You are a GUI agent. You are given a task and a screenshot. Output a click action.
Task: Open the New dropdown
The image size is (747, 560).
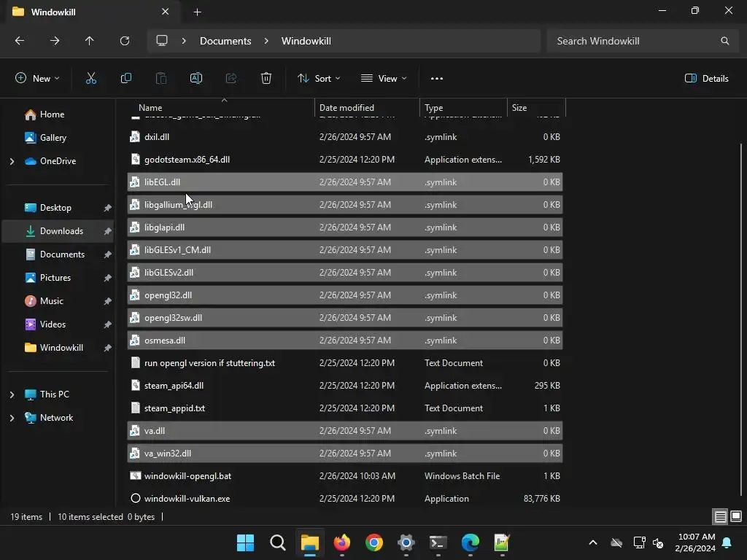coord(37,79)
